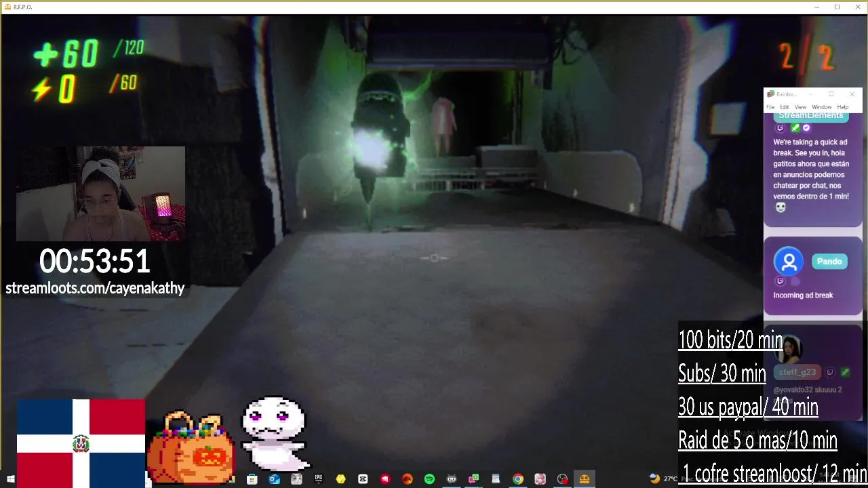Open the Help menu in chat window
Image resolution: width=868 pixels, height=488 pixels.
coord(842,107)
